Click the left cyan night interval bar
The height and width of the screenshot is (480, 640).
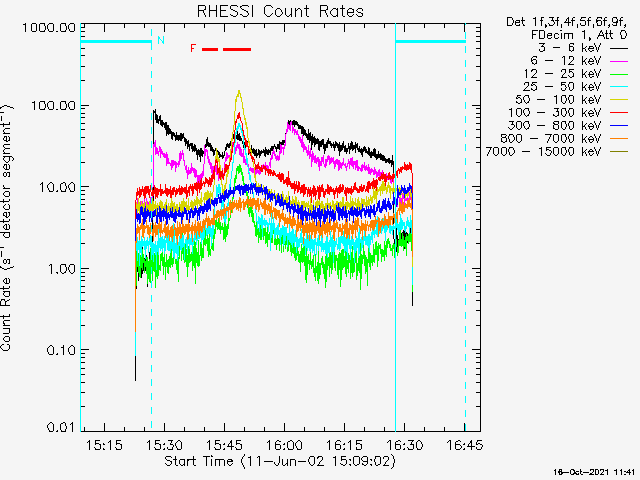click(x=116, y=42)
